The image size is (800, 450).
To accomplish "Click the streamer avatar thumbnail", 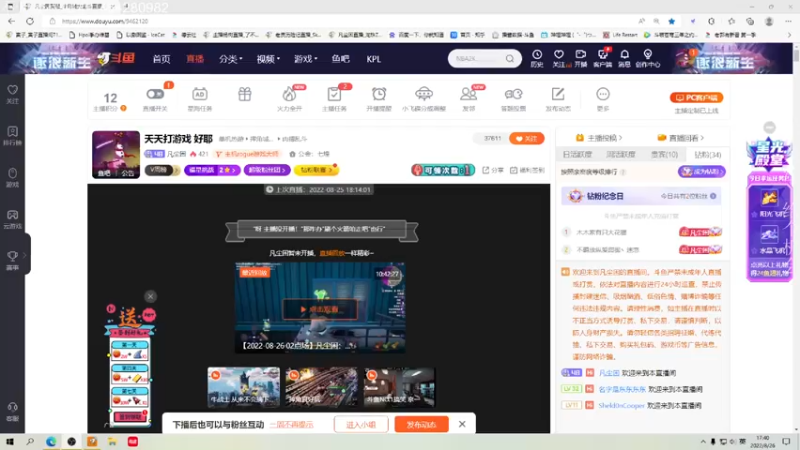I will (x=116, y=155).
